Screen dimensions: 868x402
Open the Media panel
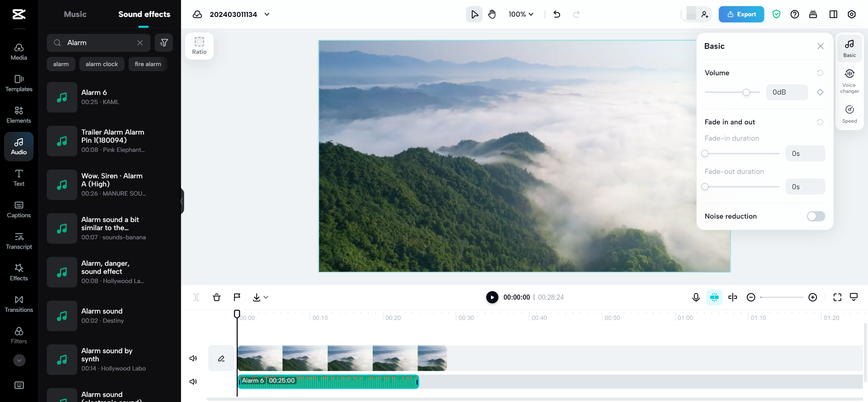click(19, 52)
